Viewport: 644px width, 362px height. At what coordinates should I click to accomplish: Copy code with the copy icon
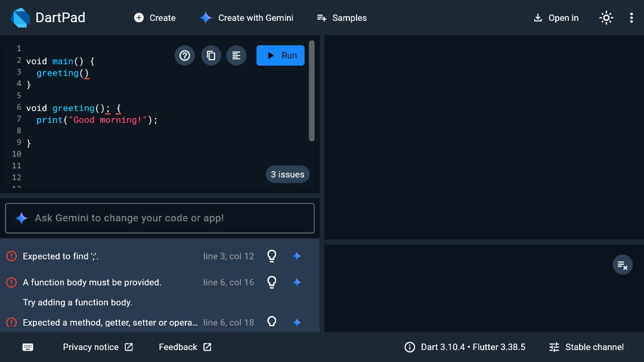tap(210, 55)
